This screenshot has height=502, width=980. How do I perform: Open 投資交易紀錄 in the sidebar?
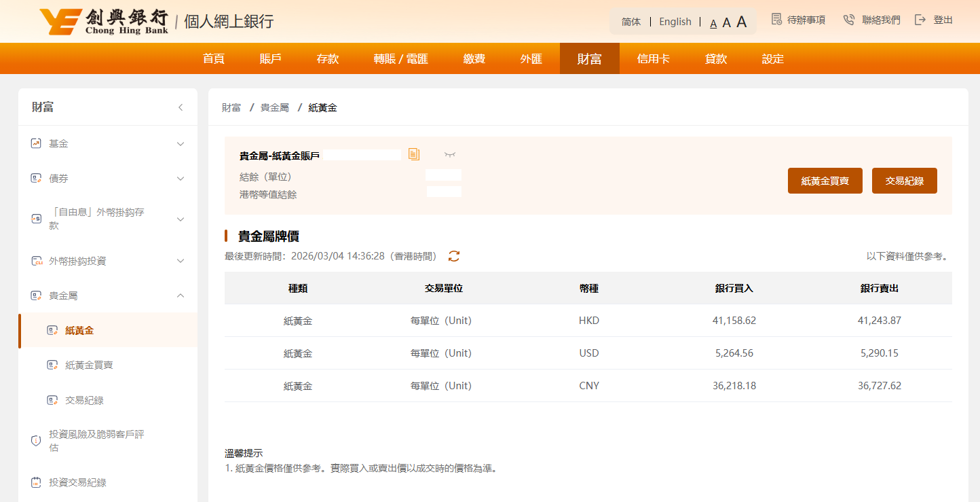(x=77, y=482)
